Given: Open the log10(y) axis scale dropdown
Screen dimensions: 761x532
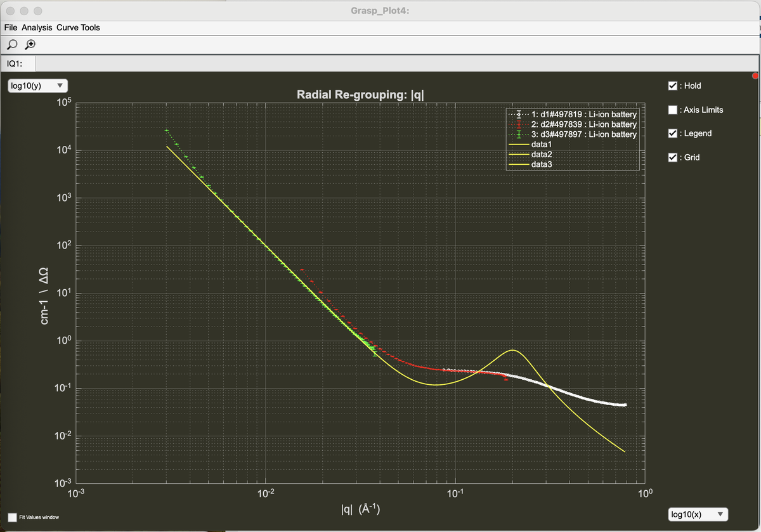Looking at the screenshot, I should coord(37,86).
